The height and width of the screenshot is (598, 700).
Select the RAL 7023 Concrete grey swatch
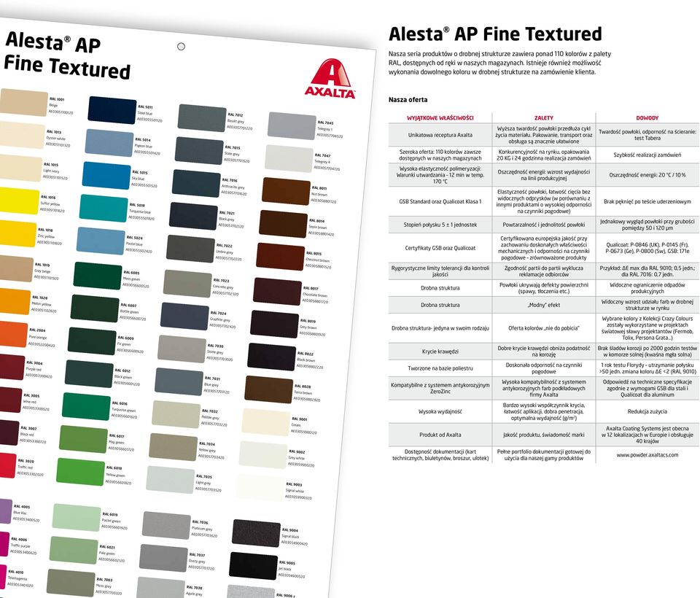[187, 284]
